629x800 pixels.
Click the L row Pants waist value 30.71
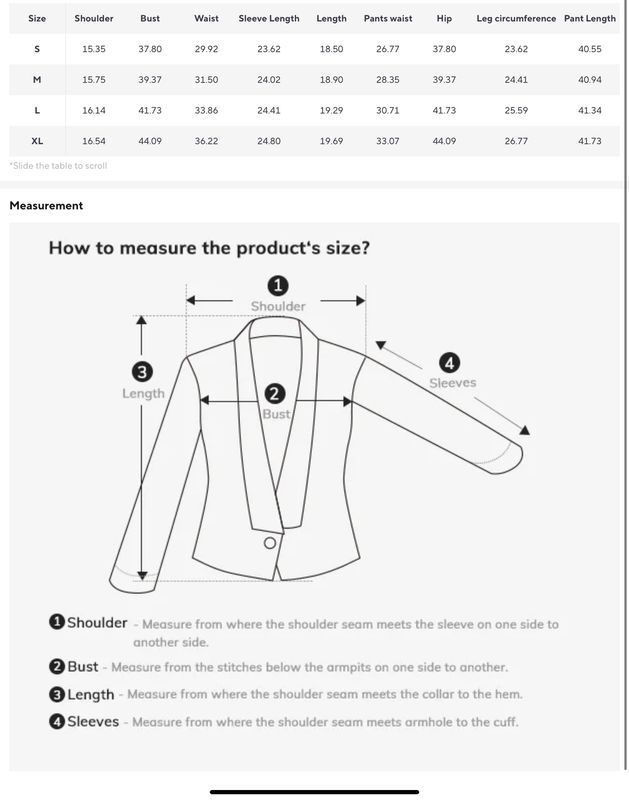pyautogui.click(x=388, y=110)
